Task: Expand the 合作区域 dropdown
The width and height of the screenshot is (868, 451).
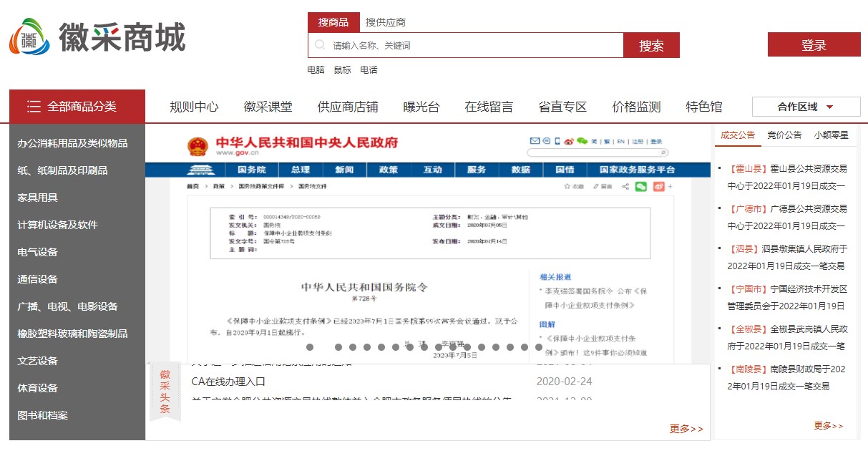Action: click(x=806, y=107)
